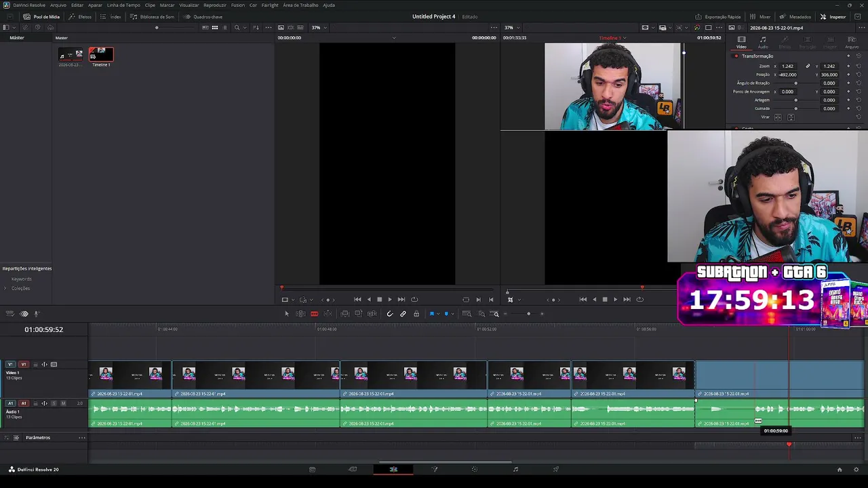This screenshot has width=868, height=488.
Task: Click the Replace Clip edit icon
Action: tap(372, 314)
